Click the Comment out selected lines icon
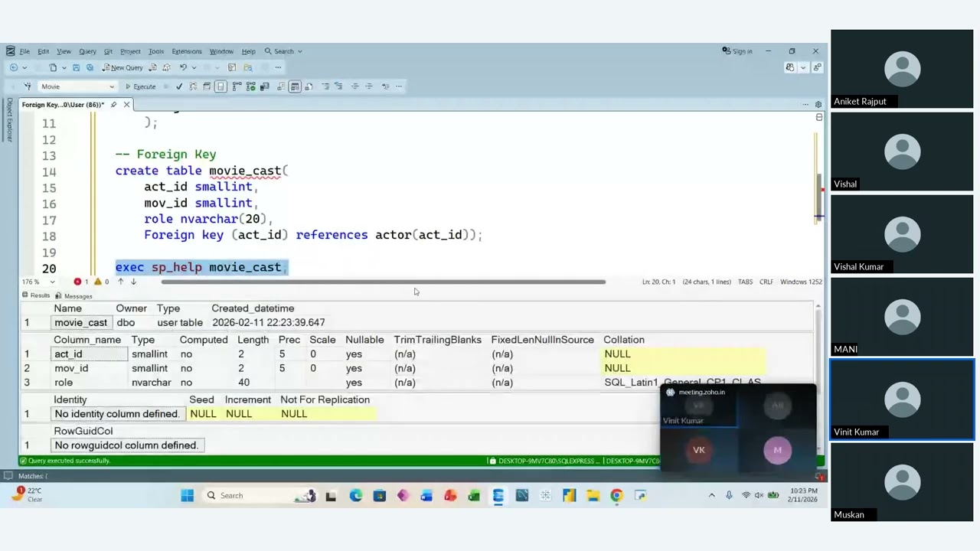This screenshot has width=980, height=551. [x=325, y=86]
